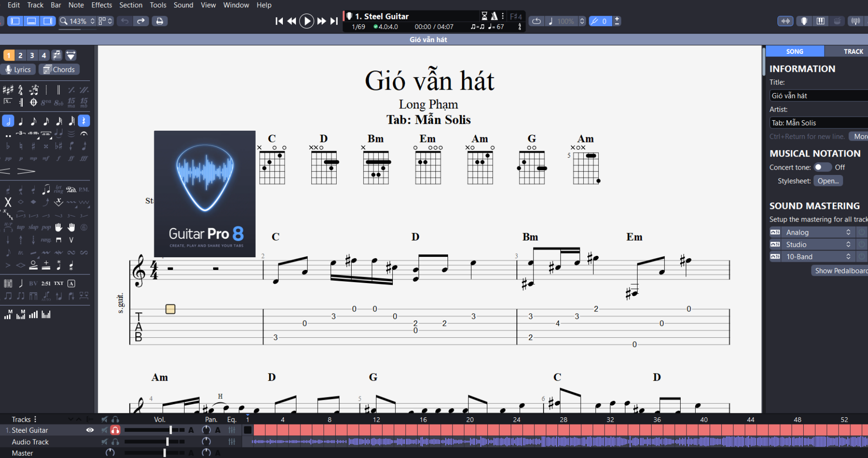
Task: Jump to the first bar
Action: (x=279, y=21)
